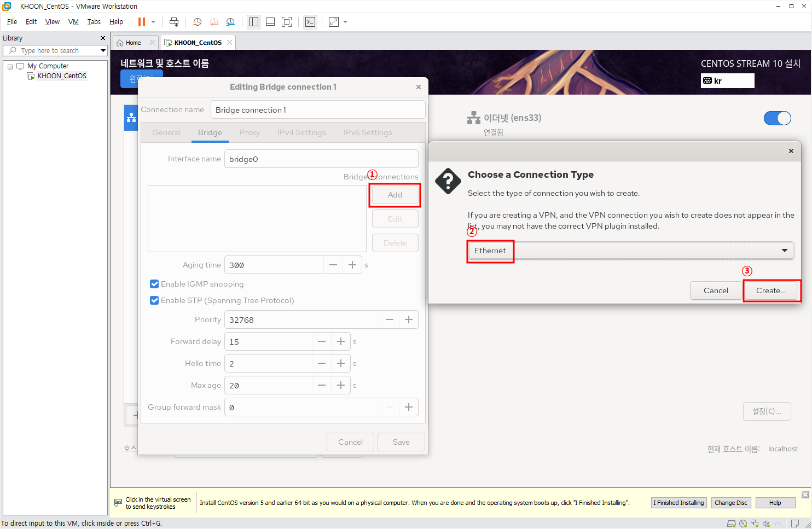Click the CD/DVD drive status icon
812x529 pixels.
pos(743,524)
